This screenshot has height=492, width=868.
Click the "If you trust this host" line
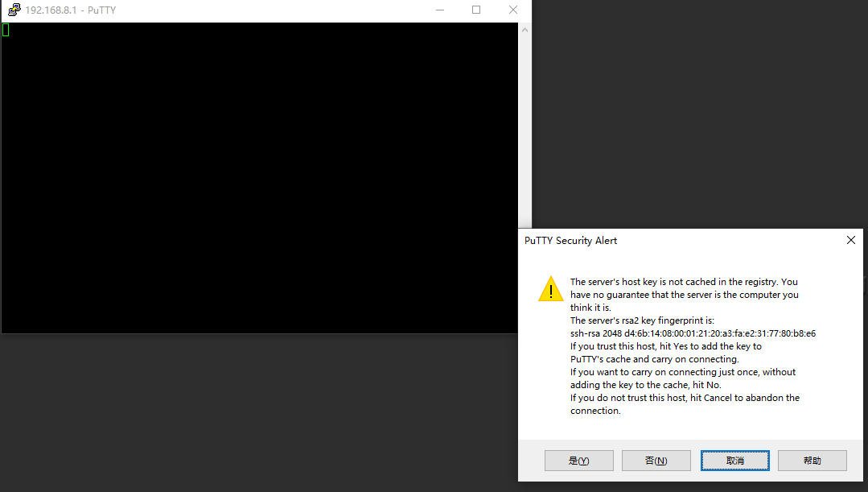point(665,346)
